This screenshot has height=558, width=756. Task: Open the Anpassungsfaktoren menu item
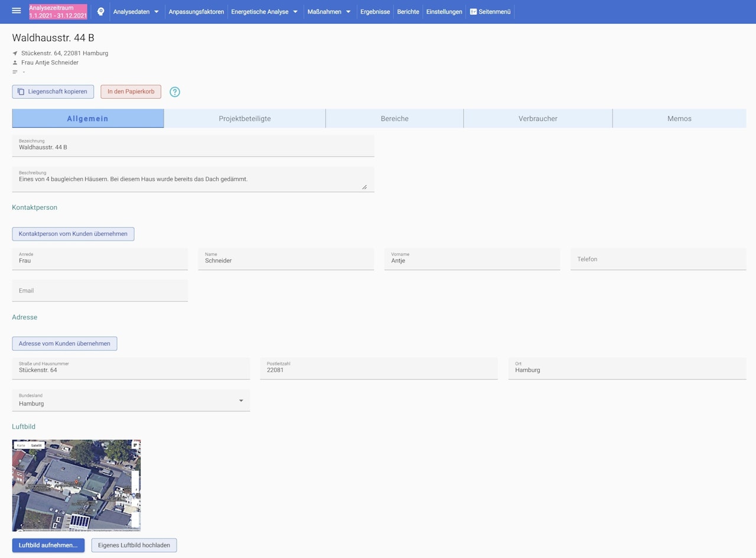pyautogui.click(x=196, y=11)
